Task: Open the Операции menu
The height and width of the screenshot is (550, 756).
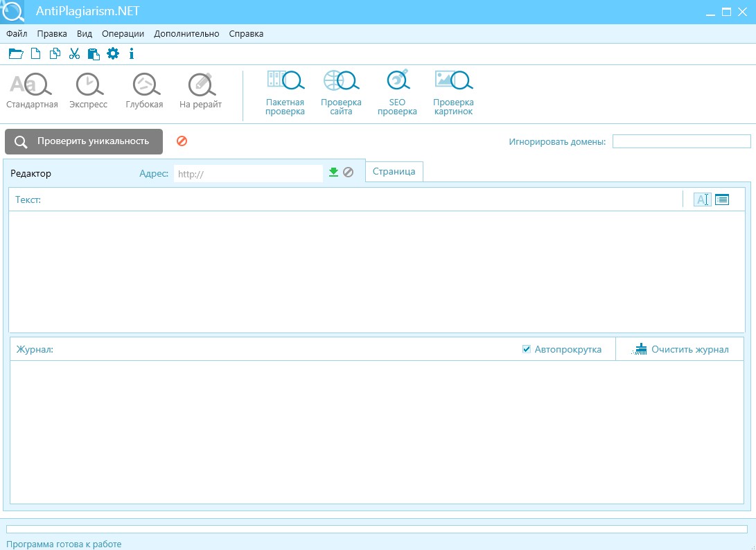Action: [x=123, y=34]
